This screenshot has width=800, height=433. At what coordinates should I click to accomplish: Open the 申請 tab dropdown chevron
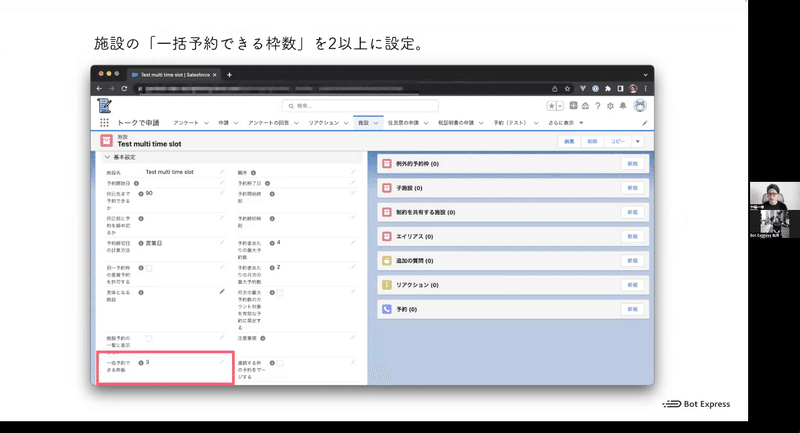(236, 123)
